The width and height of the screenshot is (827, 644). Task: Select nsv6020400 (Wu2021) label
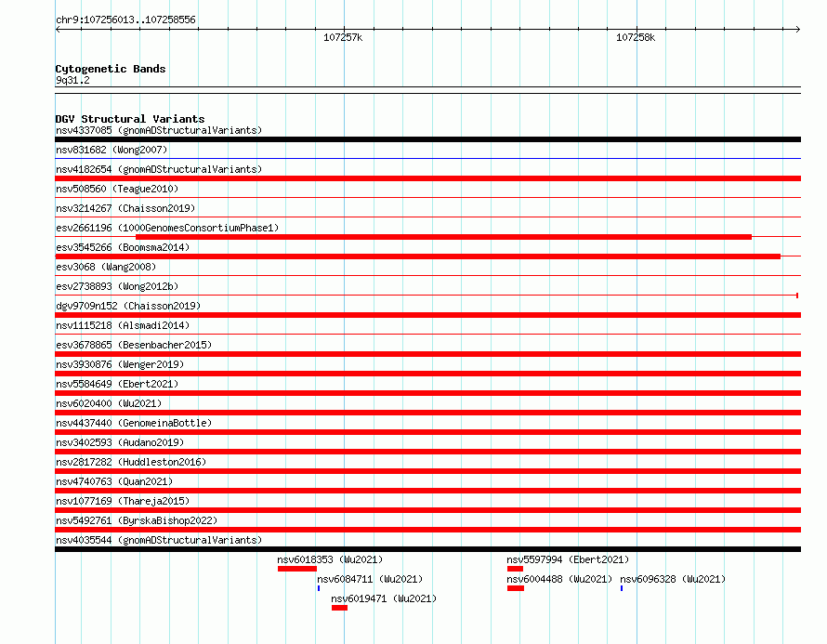pyautogui.click(x=109, y=403)
